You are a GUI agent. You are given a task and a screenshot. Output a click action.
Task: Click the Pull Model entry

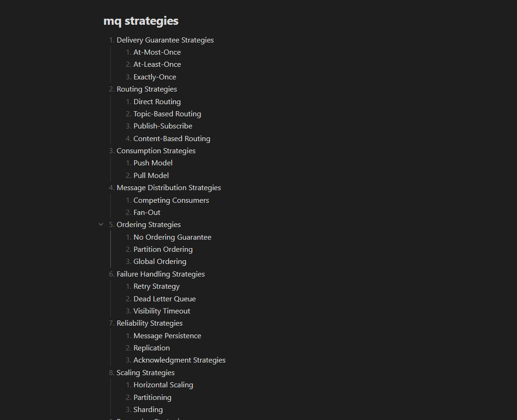coord(151,176)
